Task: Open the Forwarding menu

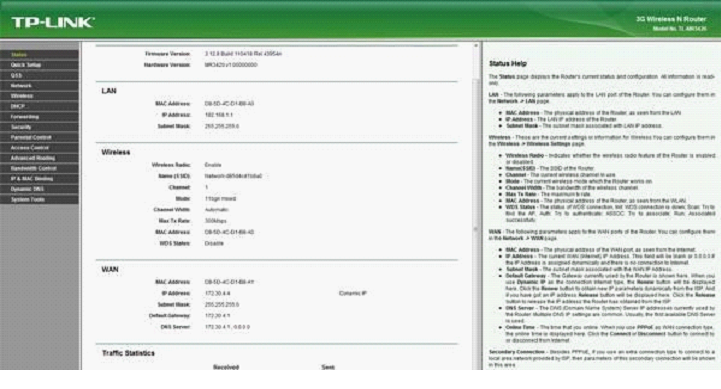Action: point(39,117)
